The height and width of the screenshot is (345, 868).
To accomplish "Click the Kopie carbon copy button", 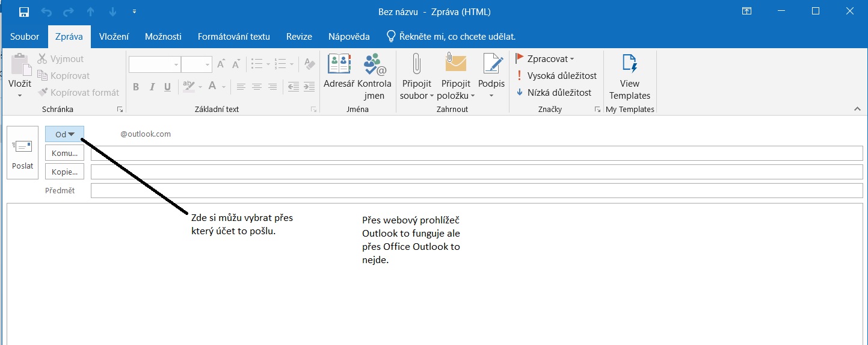I will 64,172.
